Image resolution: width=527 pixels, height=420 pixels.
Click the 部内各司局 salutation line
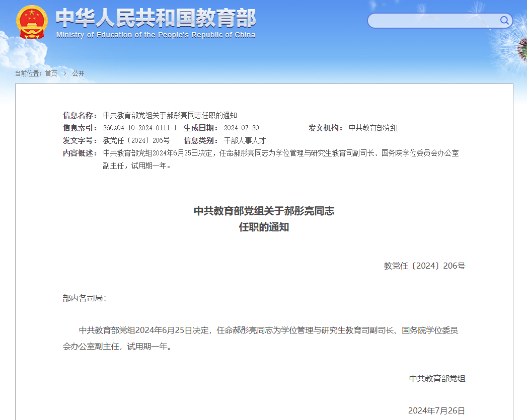(x=85, y=298)
